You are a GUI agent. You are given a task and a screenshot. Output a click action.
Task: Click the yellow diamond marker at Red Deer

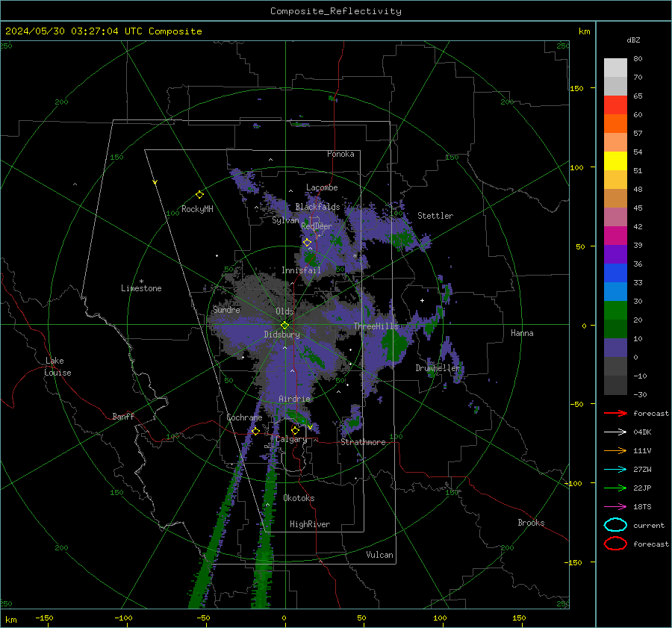307,243
